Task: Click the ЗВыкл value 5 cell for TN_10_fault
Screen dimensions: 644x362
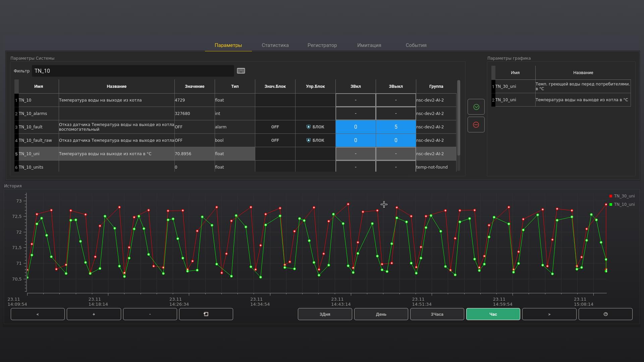Action: [396, 127]
